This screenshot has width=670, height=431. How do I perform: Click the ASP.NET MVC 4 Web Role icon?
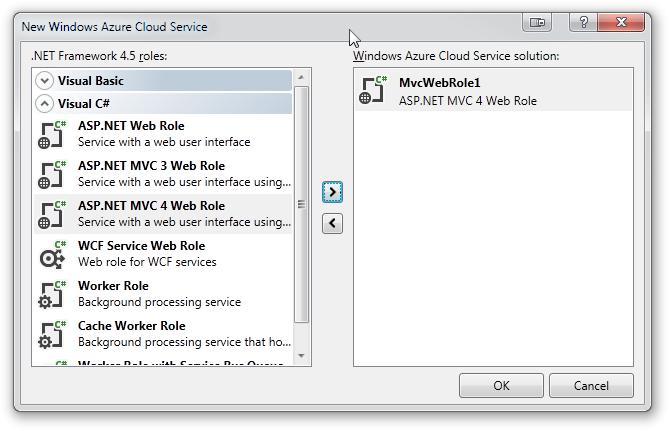tap(52, 214)
